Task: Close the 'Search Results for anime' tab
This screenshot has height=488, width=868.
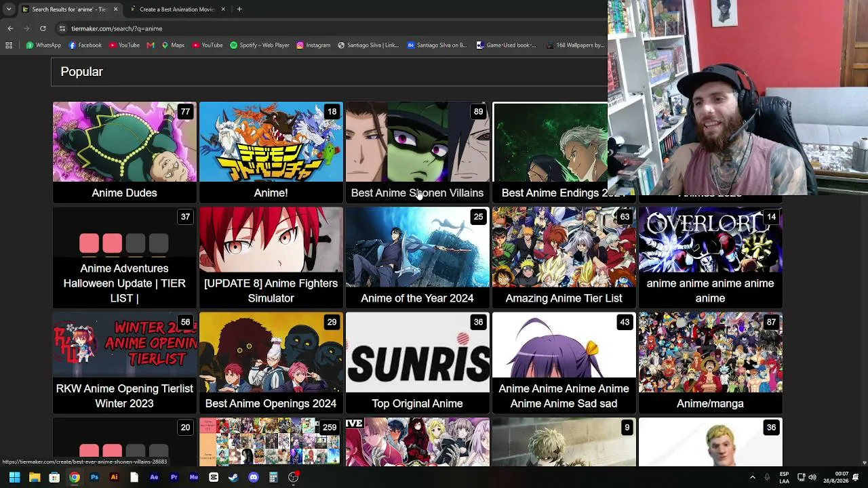Action: click(115, 9)
